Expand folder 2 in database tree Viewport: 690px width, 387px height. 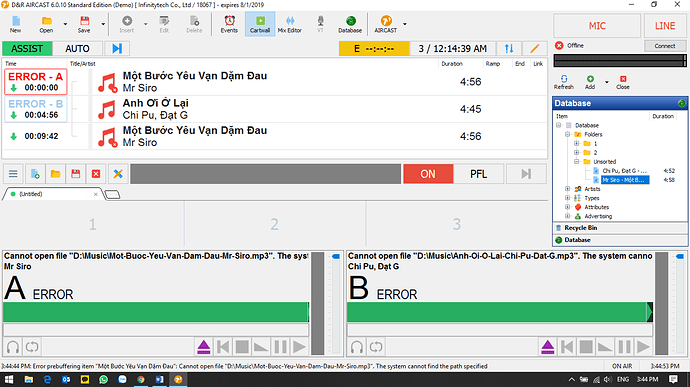click(576, 153)
